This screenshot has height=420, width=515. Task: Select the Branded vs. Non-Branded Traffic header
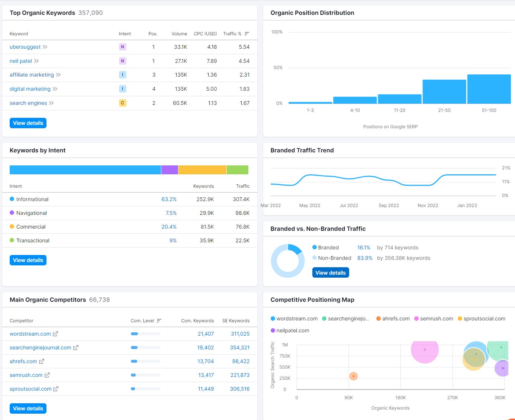[318, 229]
